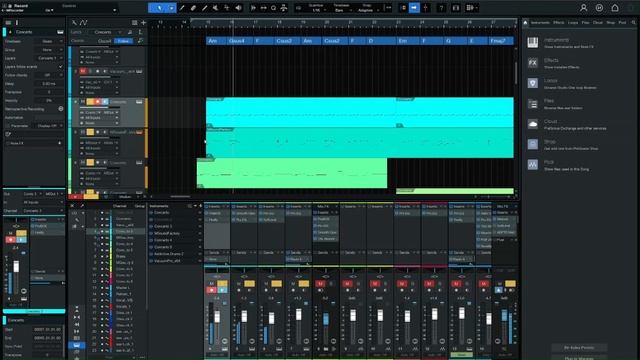Switch to the Loops browser tab
This screenshot has width=640, height=360.
click(573, 22)
